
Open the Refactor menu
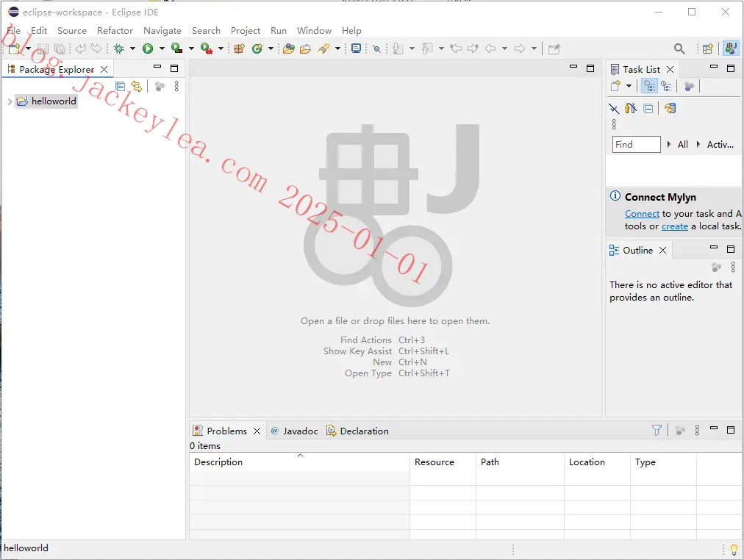115,30
